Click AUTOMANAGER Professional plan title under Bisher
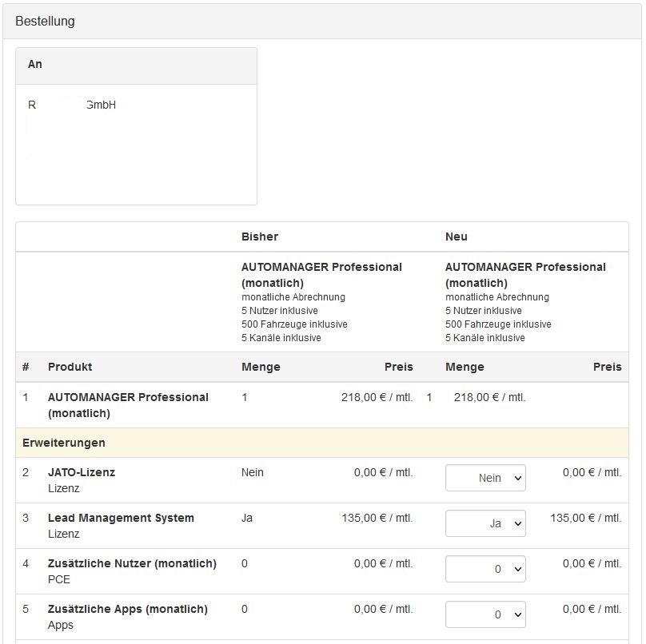Screen dimensions: 646x644 click(x=321, y=275)
